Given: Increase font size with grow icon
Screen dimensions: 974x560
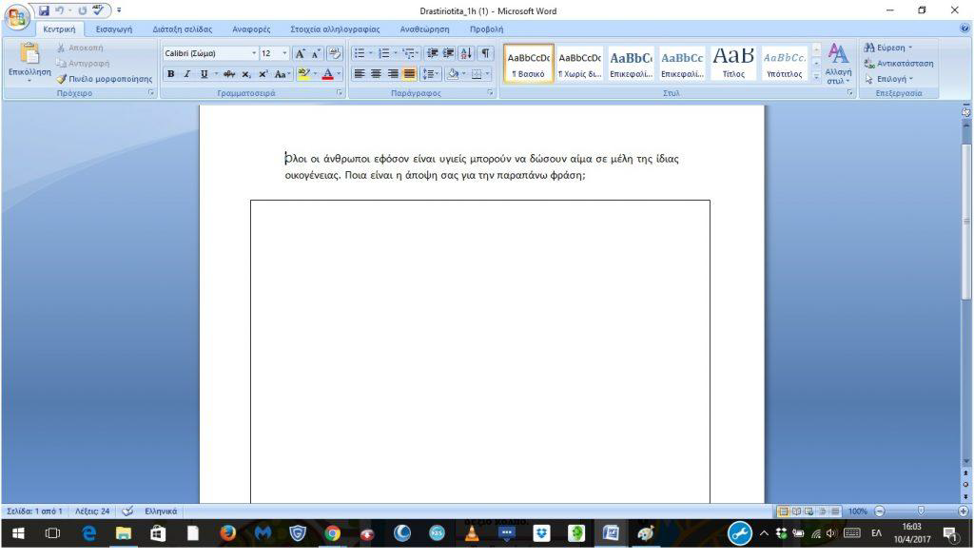Looking at the screenshot, I should point(300,54).
